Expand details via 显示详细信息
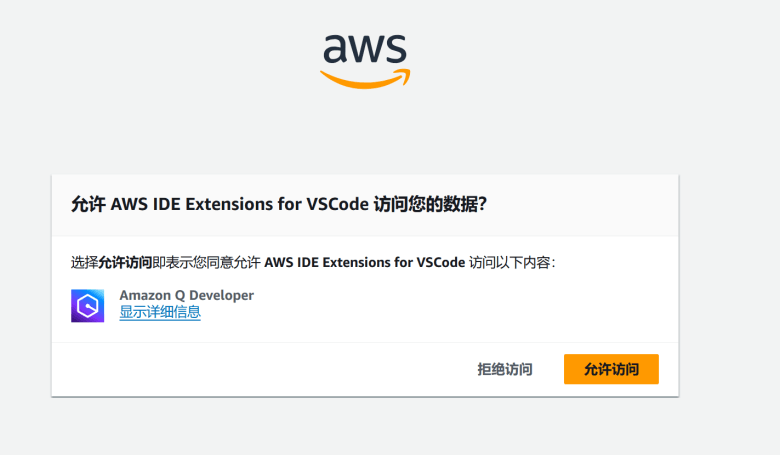 pyautogui.click(x=160, y=312)
